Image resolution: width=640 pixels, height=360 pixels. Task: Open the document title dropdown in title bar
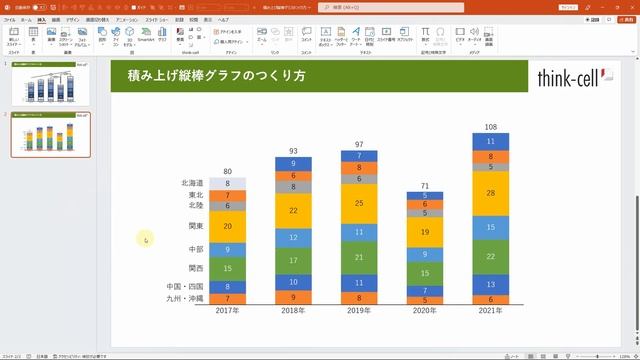click(x=286, y=7)
